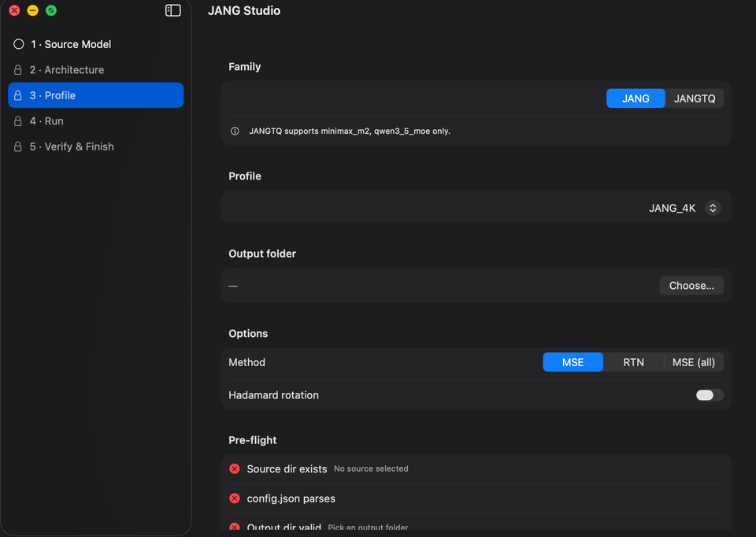This screenshot has width=756, height=537.
Task: Click the 'Source dir exists' check row
Action: coord(476,468)
